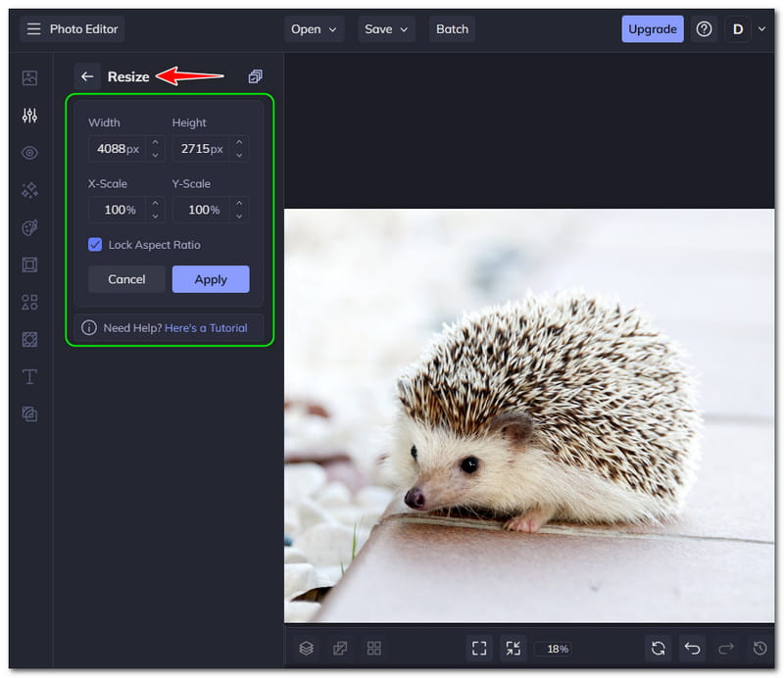Open the Image Manager sidebar icon

(x=29, y=78)
